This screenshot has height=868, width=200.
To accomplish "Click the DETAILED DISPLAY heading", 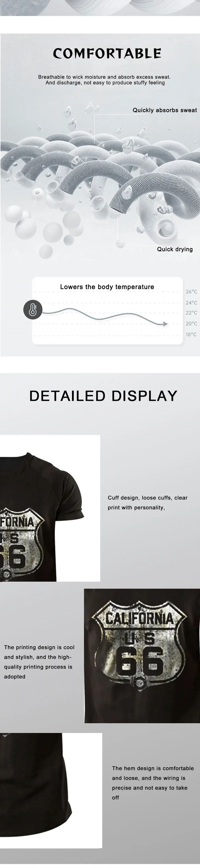I will pyautogui.click(x=103, y=396).
